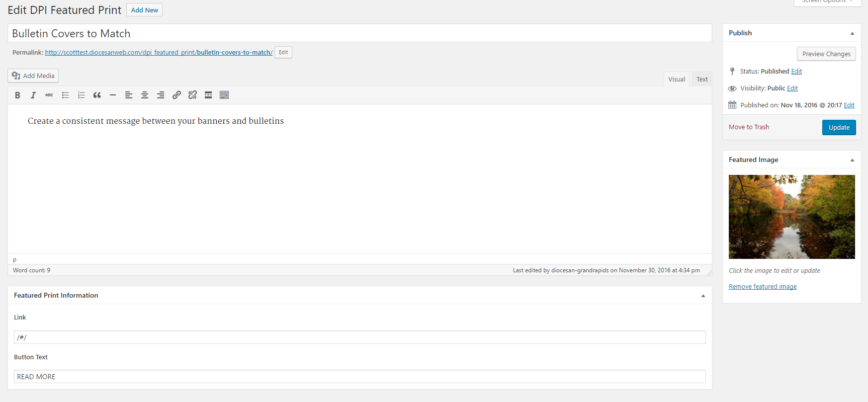Switch to the Visual editor tab

click(676, 80)
